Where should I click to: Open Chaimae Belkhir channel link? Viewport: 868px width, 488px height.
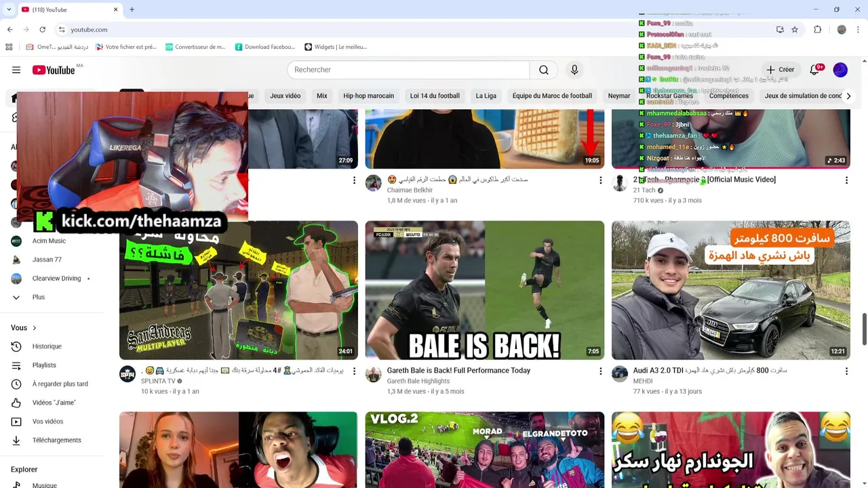click(x=410, y=190)
